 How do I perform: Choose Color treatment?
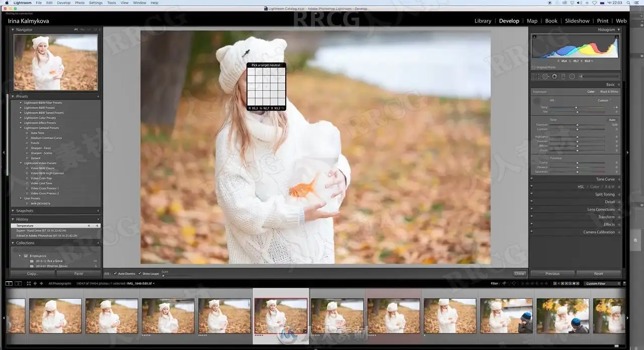pos(591,92)
